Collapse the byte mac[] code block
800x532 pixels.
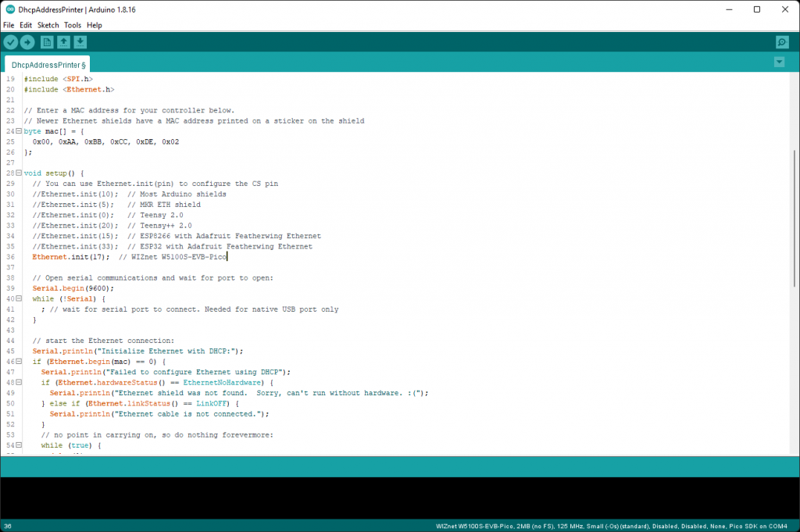click(x=19, y=131)
